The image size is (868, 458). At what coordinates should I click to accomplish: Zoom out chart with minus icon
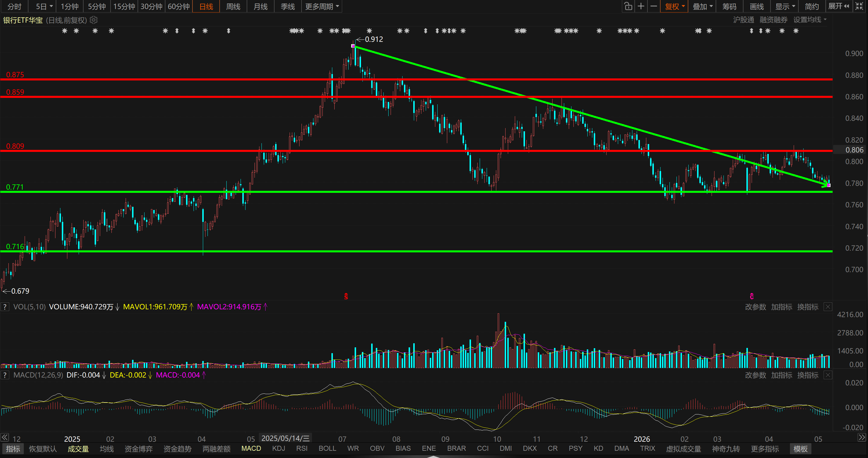654,6
